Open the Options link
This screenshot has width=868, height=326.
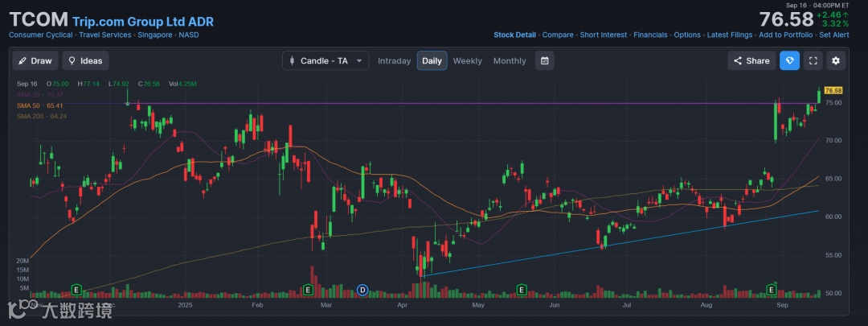click(x=687, y=35)
